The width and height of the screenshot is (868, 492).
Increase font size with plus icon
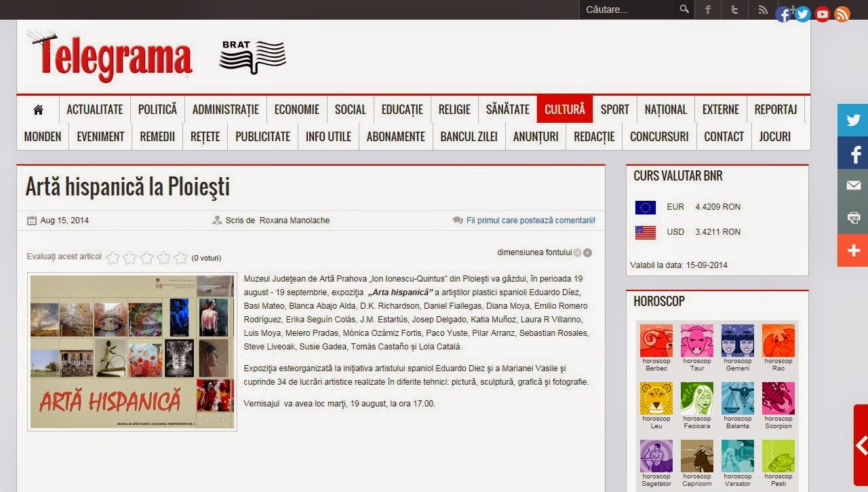tap(587, 252)
